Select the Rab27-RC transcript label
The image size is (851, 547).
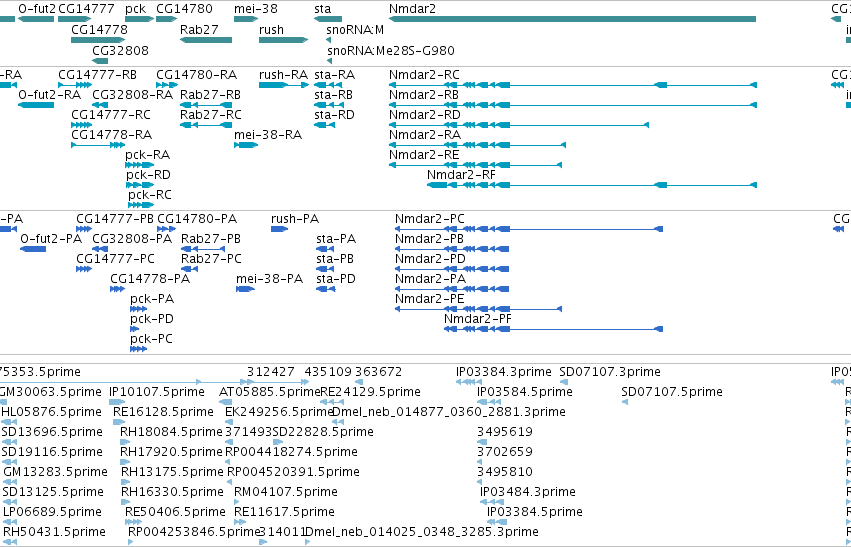click(211, 115)
